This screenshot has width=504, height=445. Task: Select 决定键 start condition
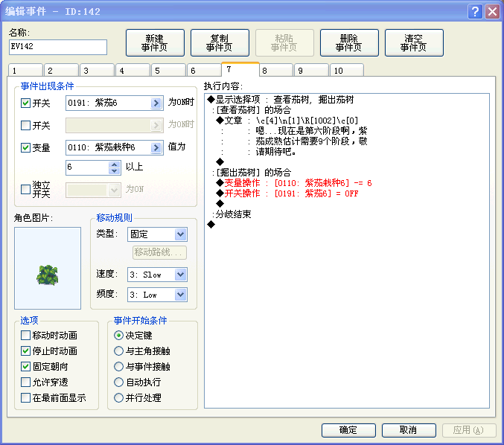click(x=118, y=336)
